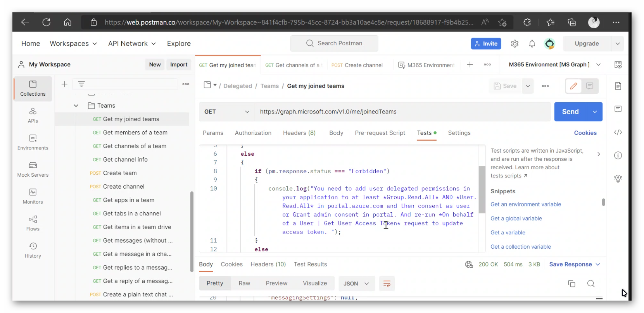The height and width of the screenshot is (313, 644).
Task: Copy the response body
Action: pos(571,284)
